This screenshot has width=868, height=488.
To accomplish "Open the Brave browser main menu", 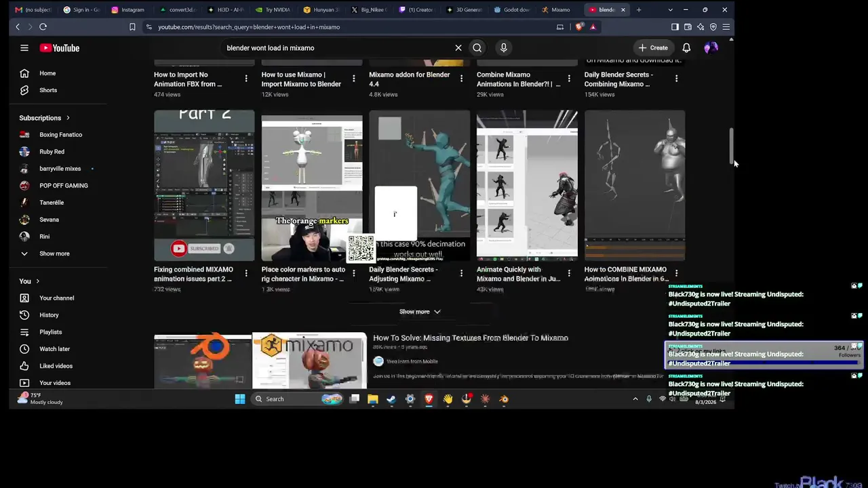I will coord(726,27).
